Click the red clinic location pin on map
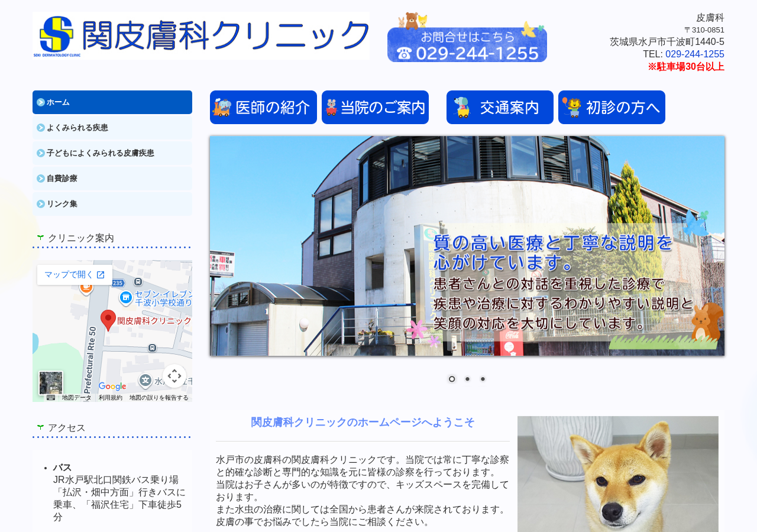 pyautogui.click(x=108, y=320)
